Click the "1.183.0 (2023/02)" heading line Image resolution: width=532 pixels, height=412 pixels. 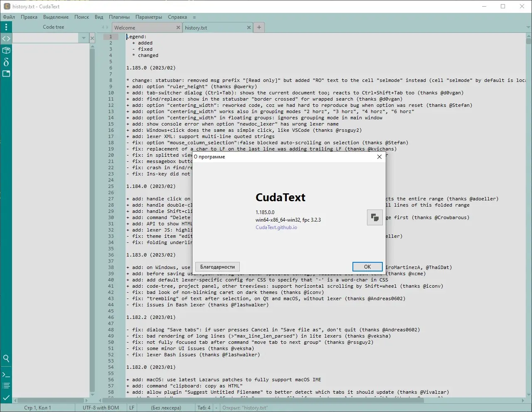[151, 255]
